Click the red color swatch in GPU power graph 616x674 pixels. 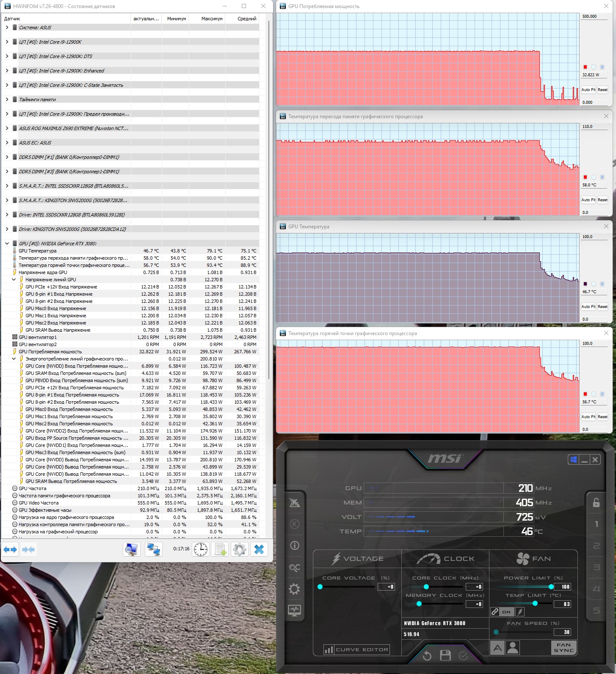[x=585, y=67]
